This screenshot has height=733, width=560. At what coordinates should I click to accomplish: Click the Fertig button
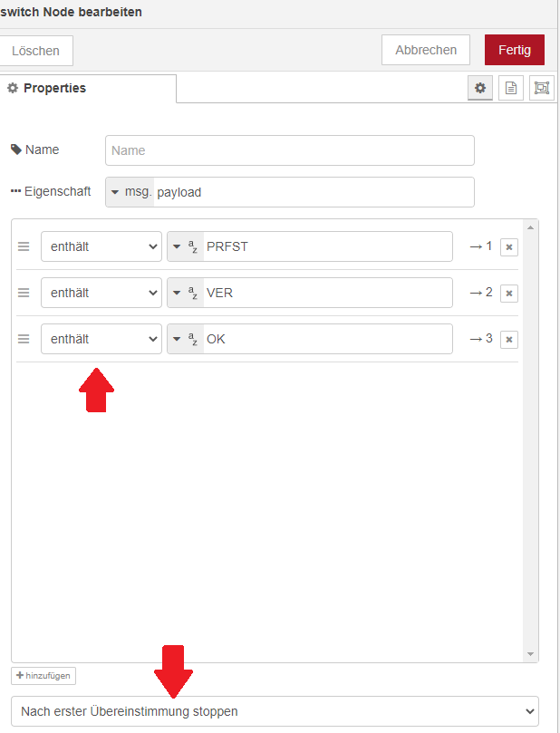coord(514,50)
